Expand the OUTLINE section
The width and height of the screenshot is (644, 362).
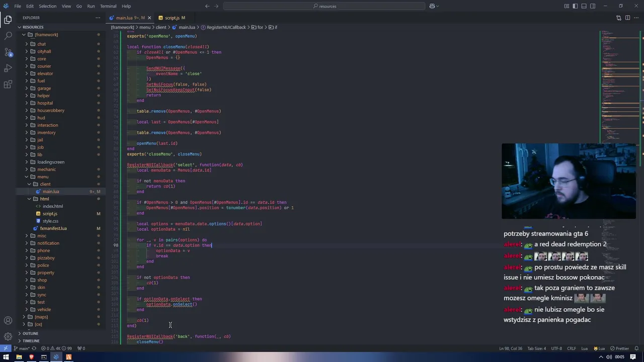30,333
